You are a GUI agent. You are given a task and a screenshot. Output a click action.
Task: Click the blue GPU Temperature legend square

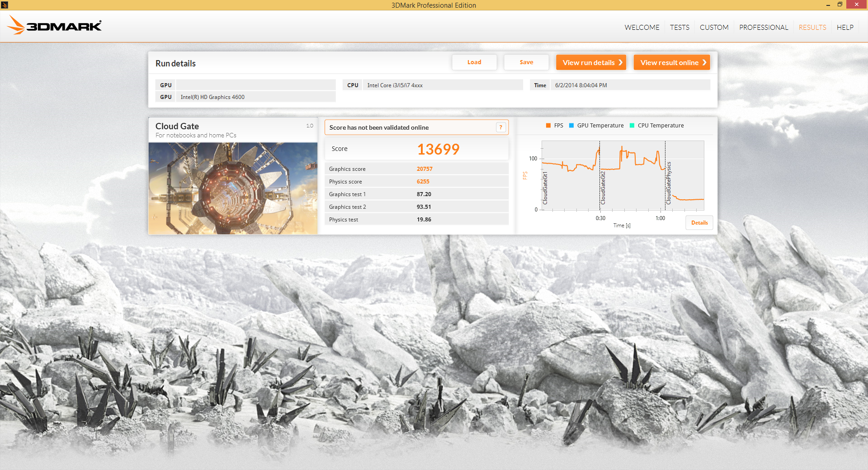(571, 126)
